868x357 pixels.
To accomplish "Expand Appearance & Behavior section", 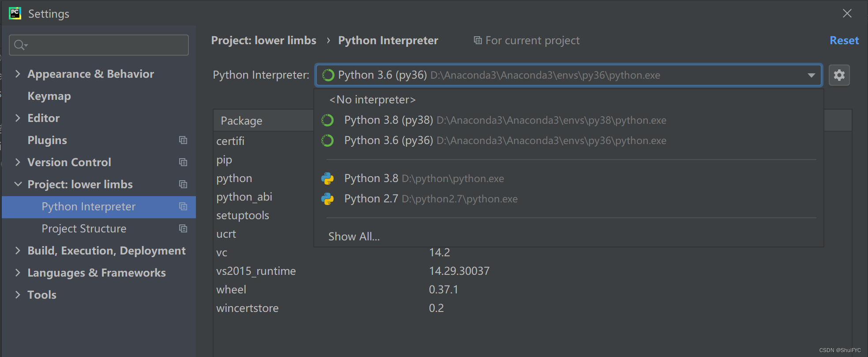I will (18, 74).
